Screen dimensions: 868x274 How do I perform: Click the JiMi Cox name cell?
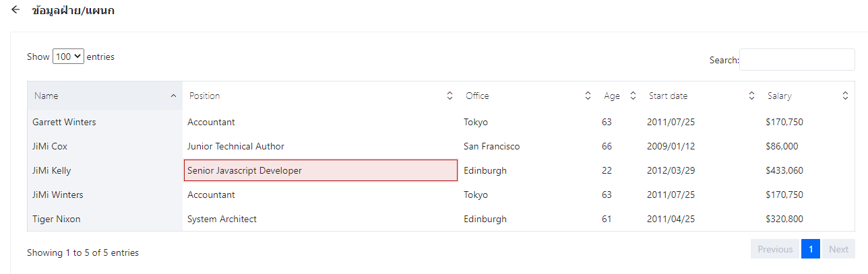pos(50,147)
